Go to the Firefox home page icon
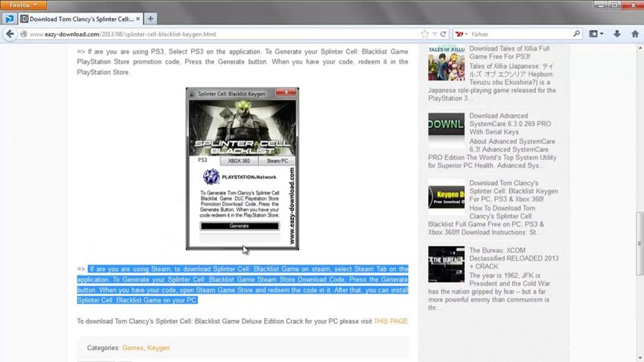Viewport: 644px width, 362px height. tap(635, 34)
